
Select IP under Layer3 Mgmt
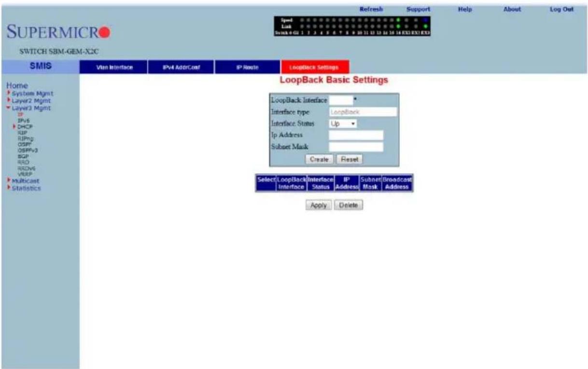[20, 115]
